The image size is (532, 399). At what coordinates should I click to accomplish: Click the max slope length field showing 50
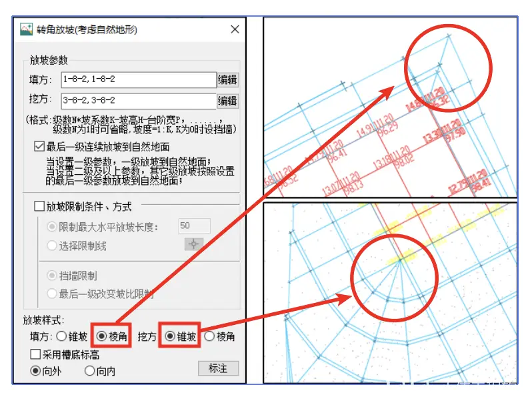click(195, 226)
